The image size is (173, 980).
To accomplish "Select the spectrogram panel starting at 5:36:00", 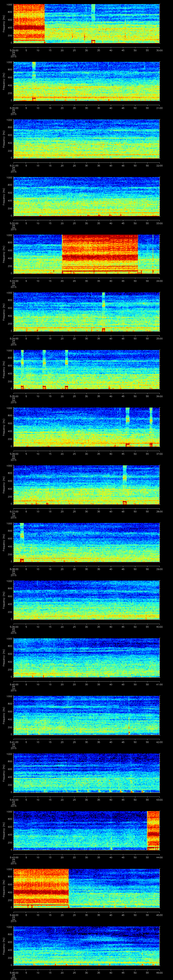I will tap(86, 427).
